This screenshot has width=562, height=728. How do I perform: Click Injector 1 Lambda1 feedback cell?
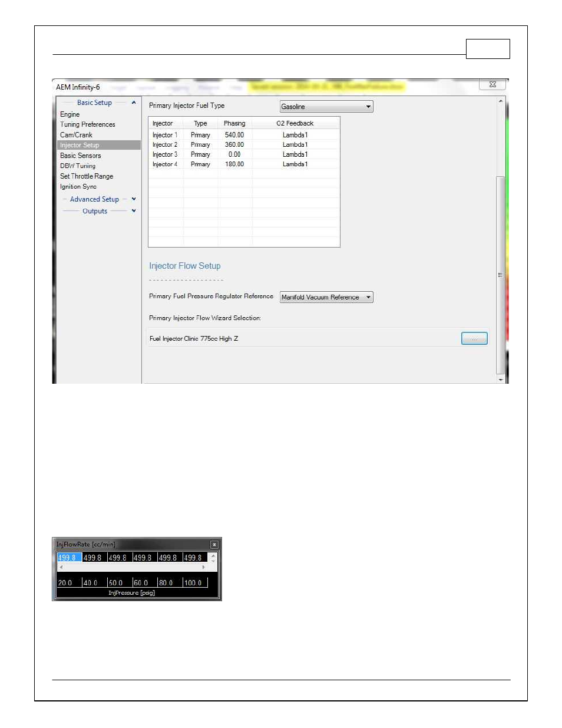(x=295, y=135)
